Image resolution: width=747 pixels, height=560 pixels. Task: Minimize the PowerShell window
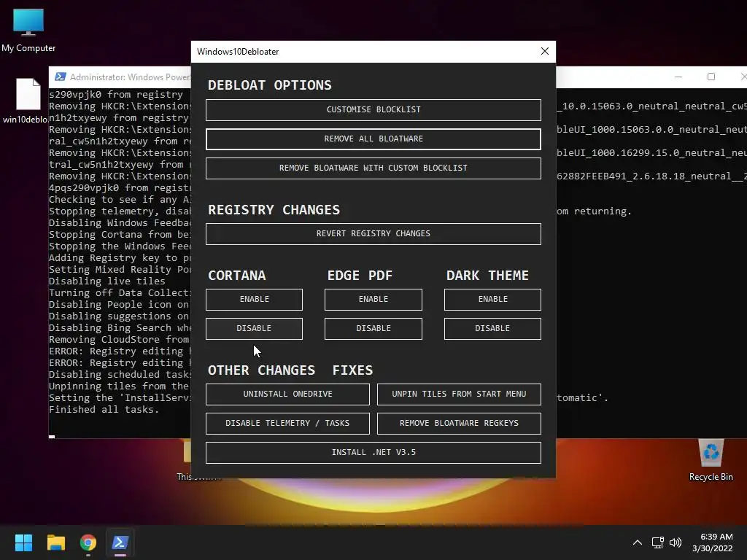(x=678, y=77)
